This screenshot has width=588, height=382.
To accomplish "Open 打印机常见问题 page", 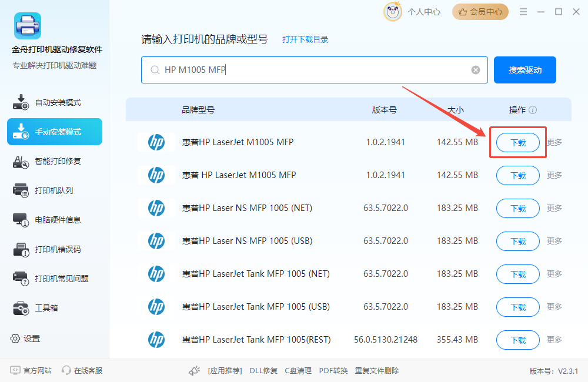I will point(55,279).
